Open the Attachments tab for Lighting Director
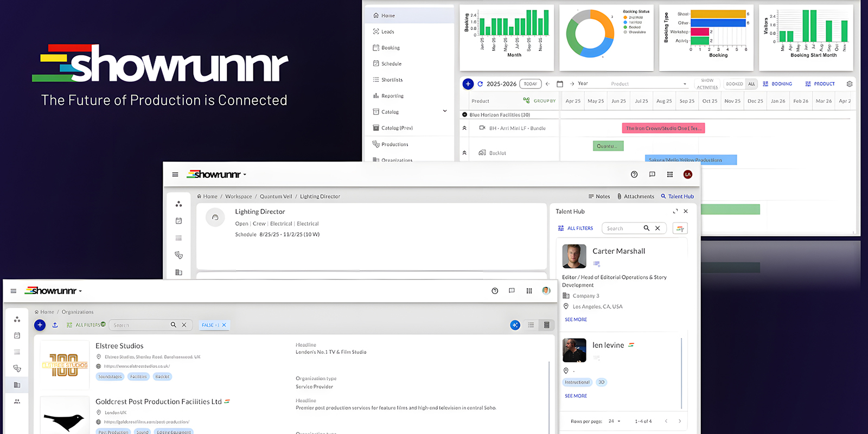Viewport: 868px width, 434px height. coord(635,196)
